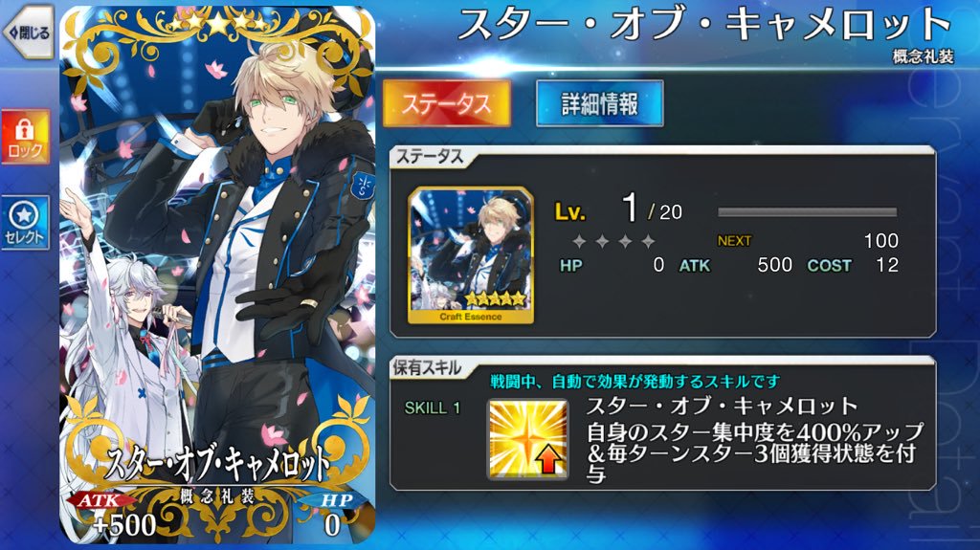Toggle the セレクト star select button

[x=25, y=223]
